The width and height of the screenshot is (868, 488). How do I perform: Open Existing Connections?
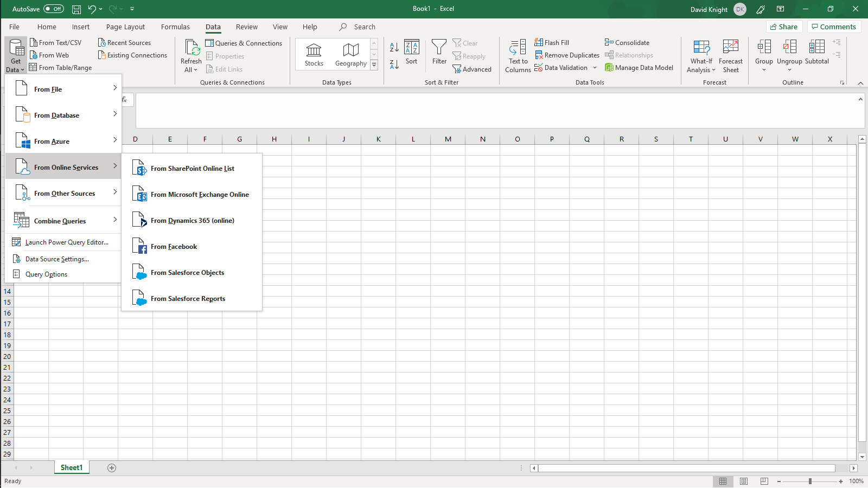coord(132,55)
